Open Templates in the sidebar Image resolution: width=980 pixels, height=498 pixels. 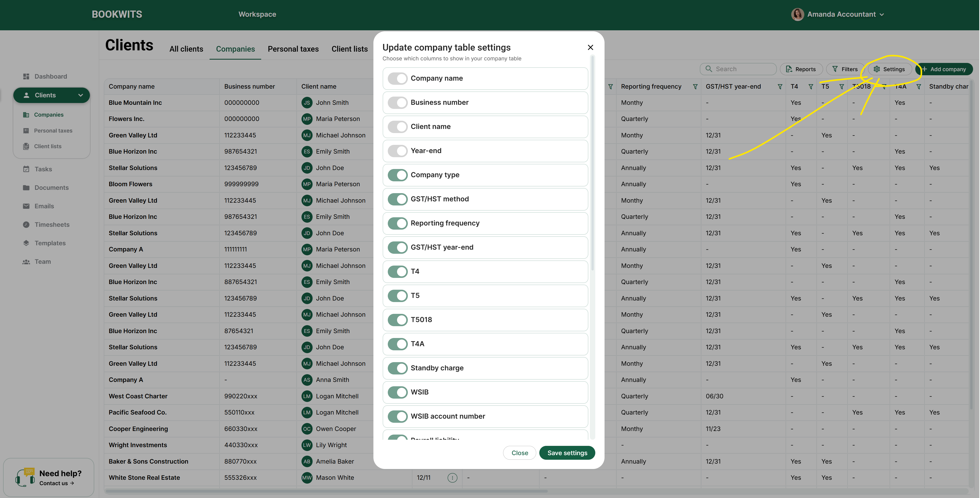point(44,243)
